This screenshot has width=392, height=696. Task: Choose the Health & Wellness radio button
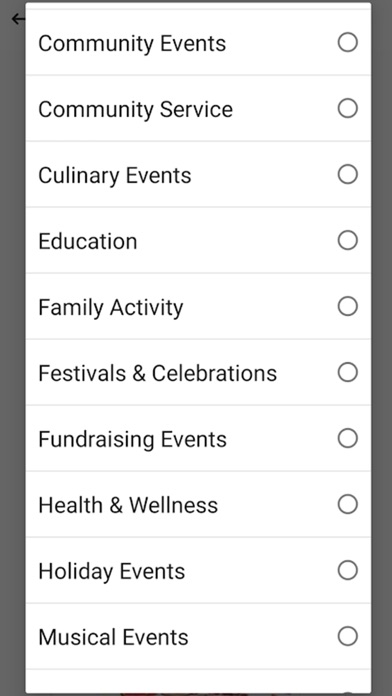(x=348, y=504)
